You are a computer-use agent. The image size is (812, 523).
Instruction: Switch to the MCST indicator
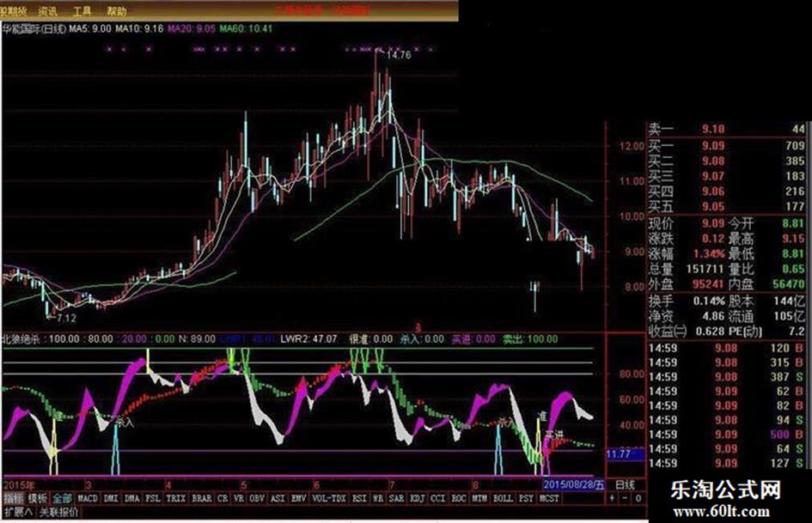point(549,498)
